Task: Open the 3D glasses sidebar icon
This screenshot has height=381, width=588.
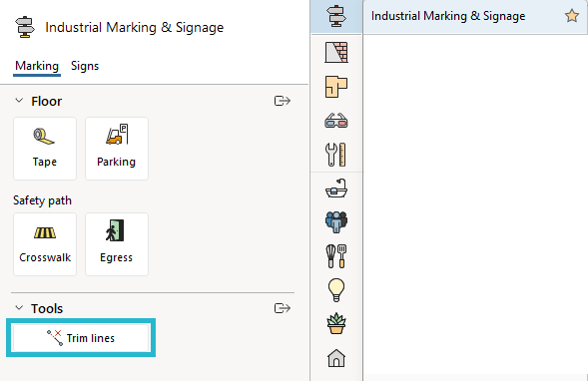Action: (336, 121)
